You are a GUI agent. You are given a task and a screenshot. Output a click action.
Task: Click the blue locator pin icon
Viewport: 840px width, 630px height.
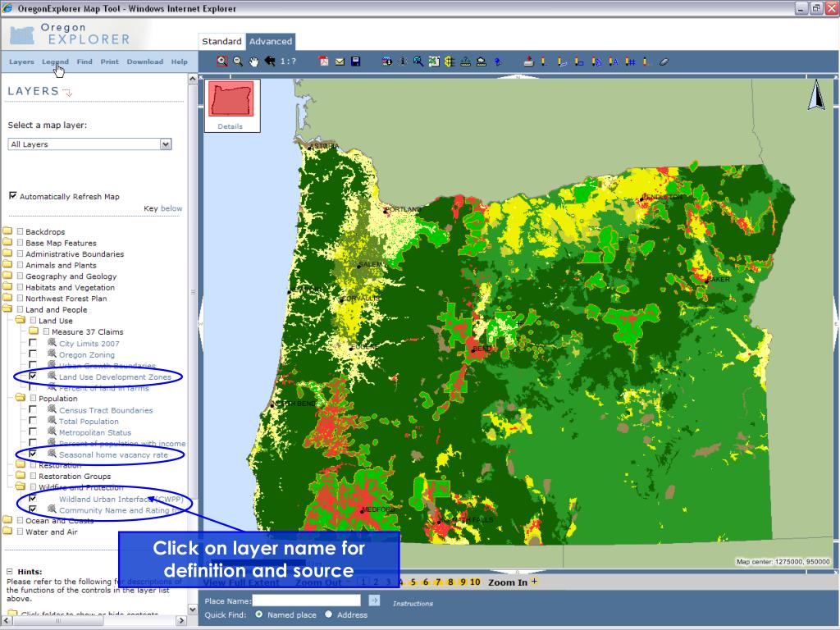pos(498,62)
